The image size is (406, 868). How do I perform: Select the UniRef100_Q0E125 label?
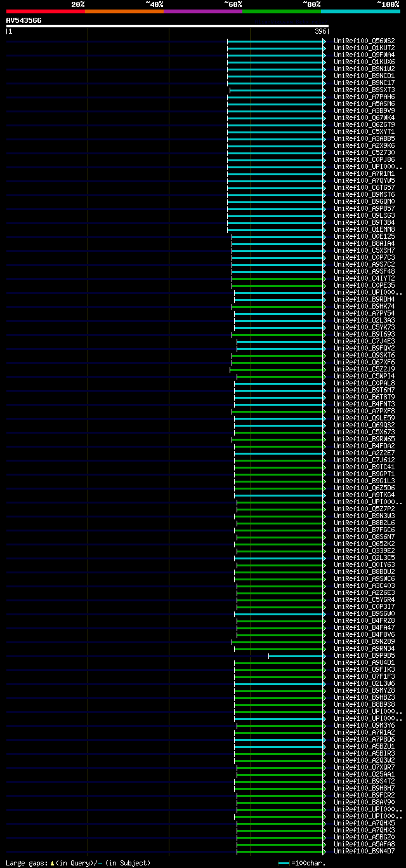tap(364, 236)
